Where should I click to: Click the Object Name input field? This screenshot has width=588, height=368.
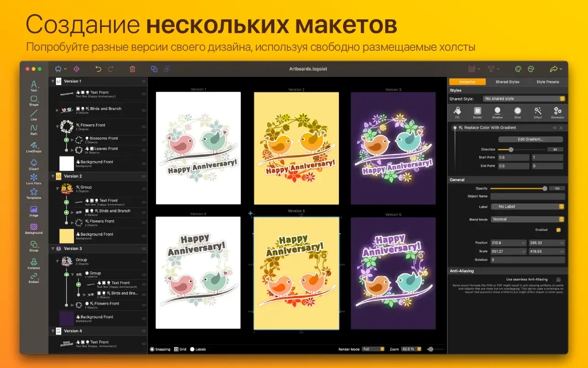tap(528, 196)
